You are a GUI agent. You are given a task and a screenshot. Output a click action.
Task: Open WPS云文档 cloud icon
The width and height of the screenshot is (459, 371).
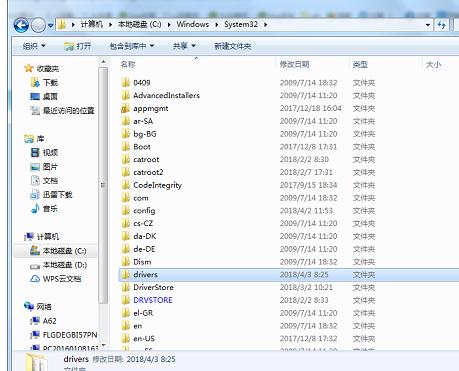[35, 279]
